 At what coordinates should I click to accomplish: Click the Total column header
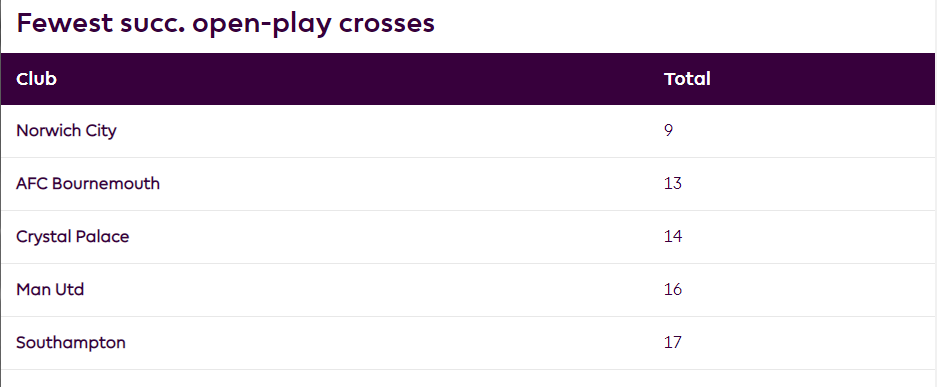tap(687, 79)
